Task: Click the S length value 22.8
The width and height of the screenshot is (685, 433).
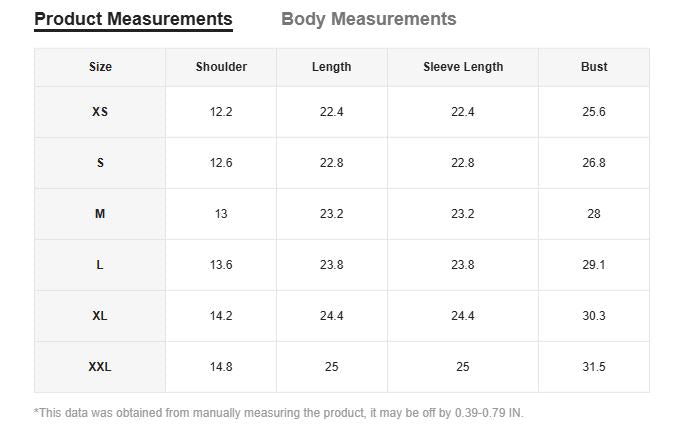Action: [331, 163]
